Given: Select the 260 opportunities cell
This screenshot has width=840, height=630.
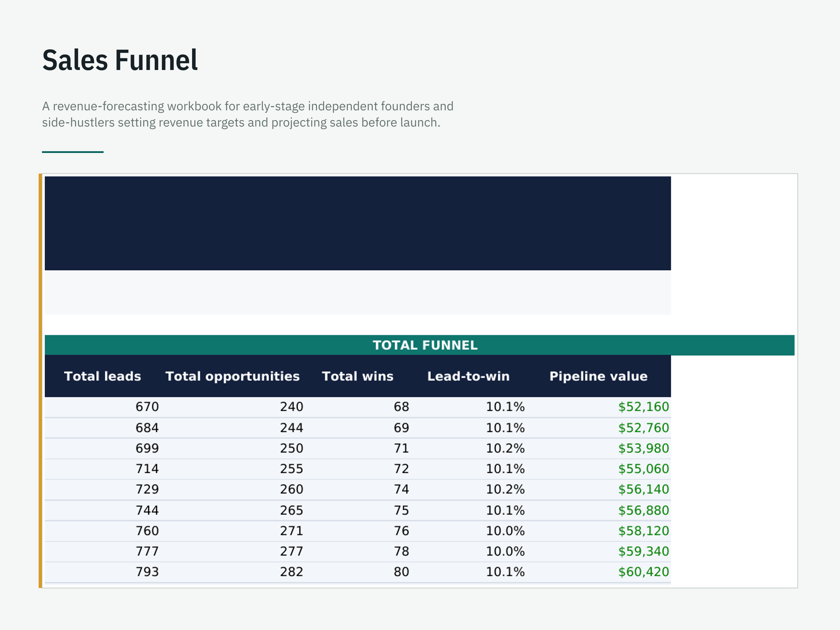Looking at the screenshot, I should pos(292,489).
